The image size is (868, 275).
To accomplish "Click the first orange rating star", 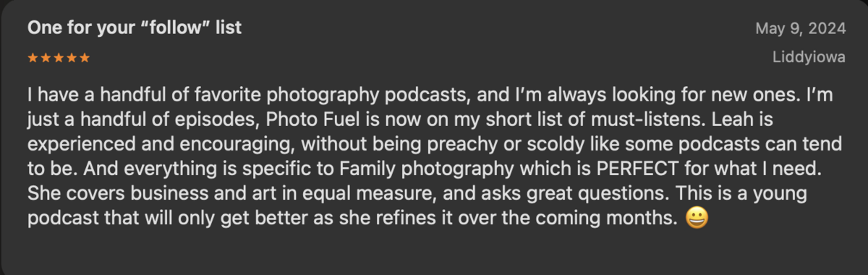I will [33, 58].
